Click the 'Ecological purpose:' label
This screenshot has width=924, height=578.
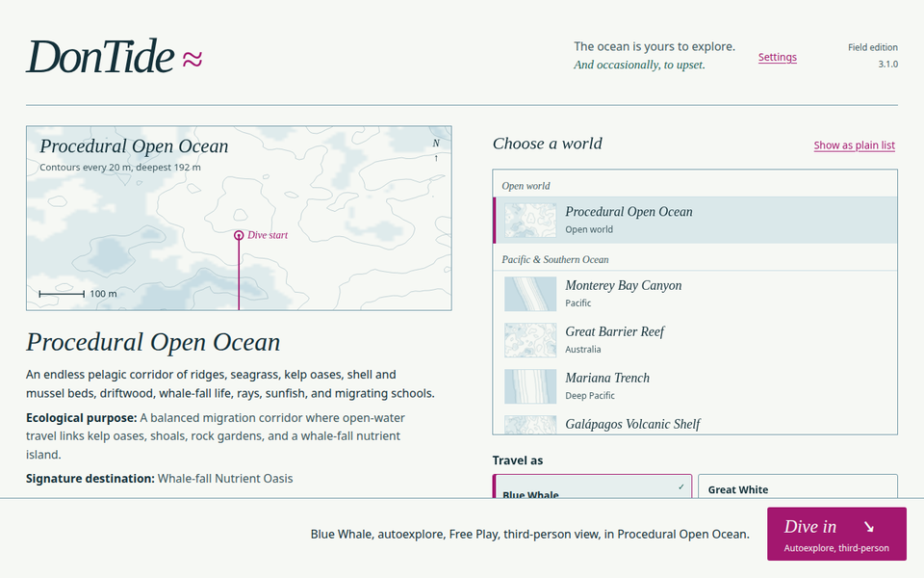(x=81, y=417)
